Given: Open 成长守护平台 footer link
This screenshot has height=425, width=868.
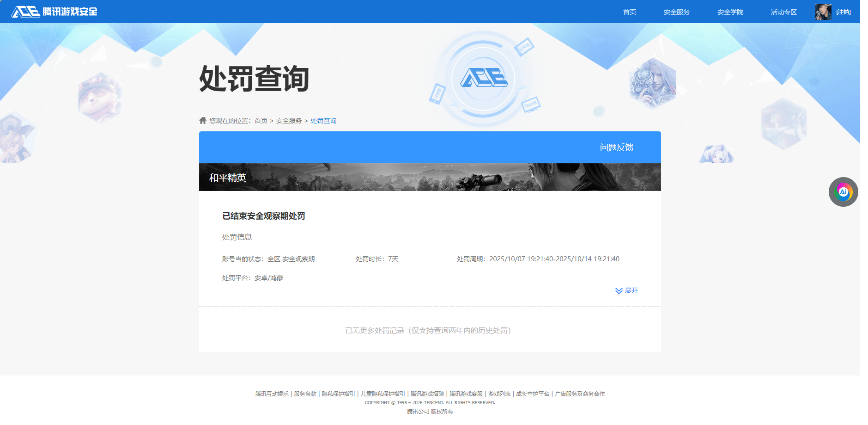Looking at the screenshot, I should pyautogui.click(x=533, y=394).
